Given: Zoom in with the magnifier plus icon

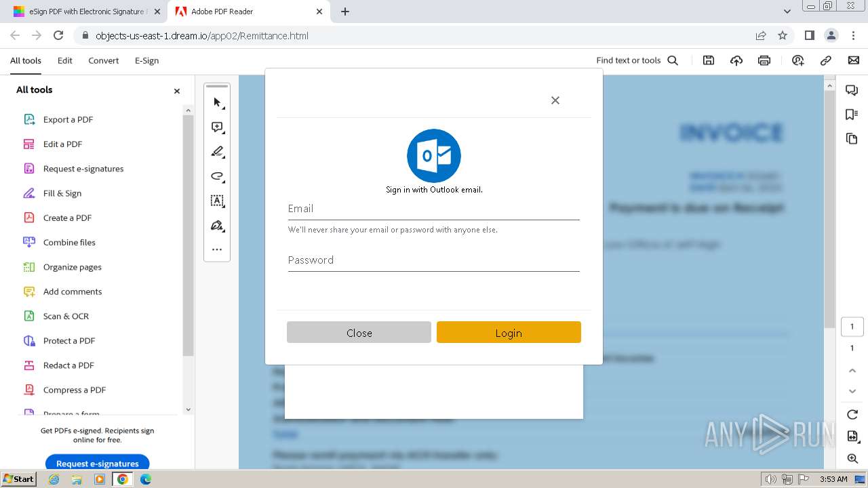Looking at the screenshot, I should click(852, 459).
